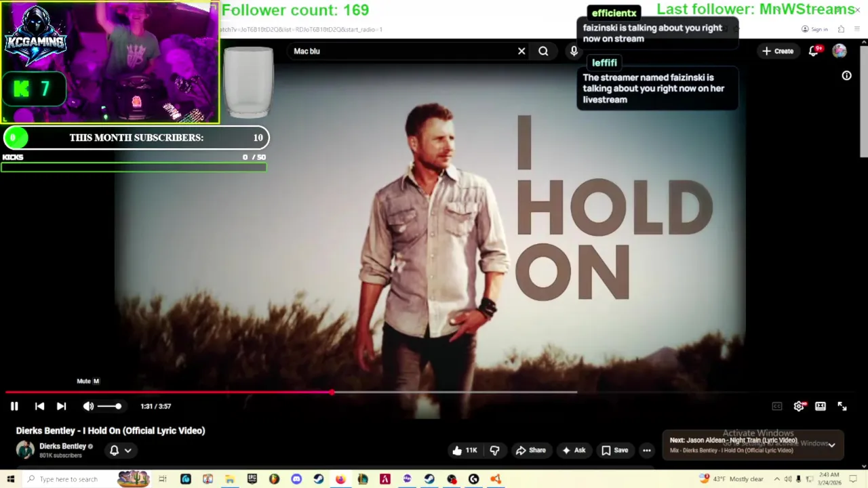
Task: Open Windows notification center
Action: pyautogui.click(x=854, y=479)
